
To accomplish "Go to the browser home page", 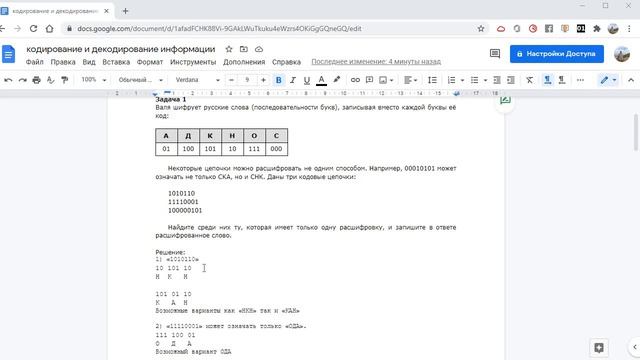I will click(49, 29).
